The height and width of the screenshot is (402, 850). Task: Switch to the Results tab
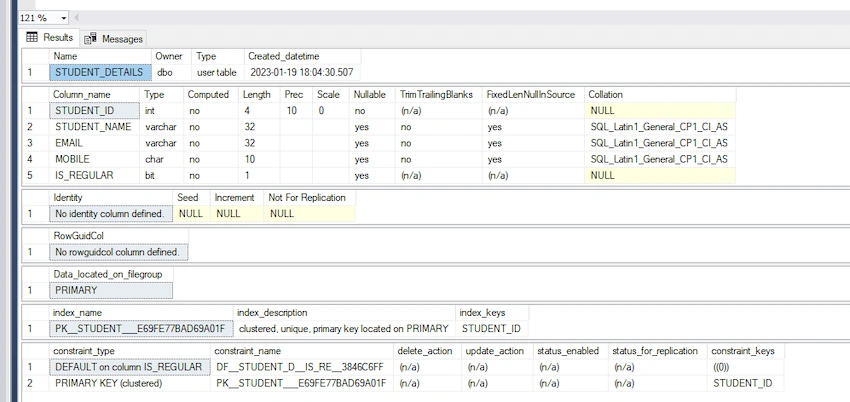pos(50,37)
